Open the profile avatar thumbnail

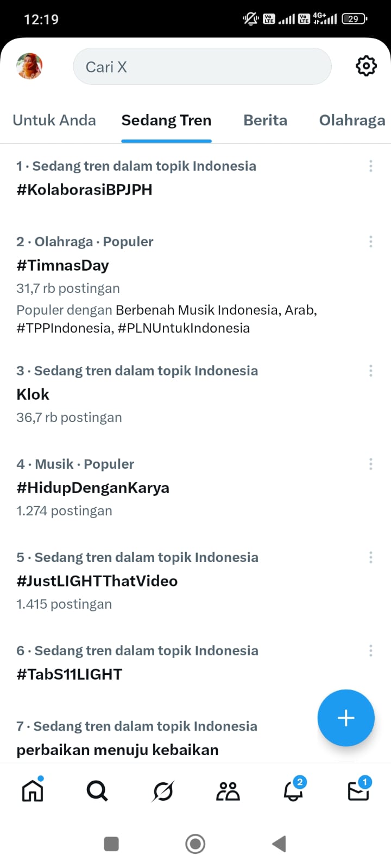click(x=30, y=66)
